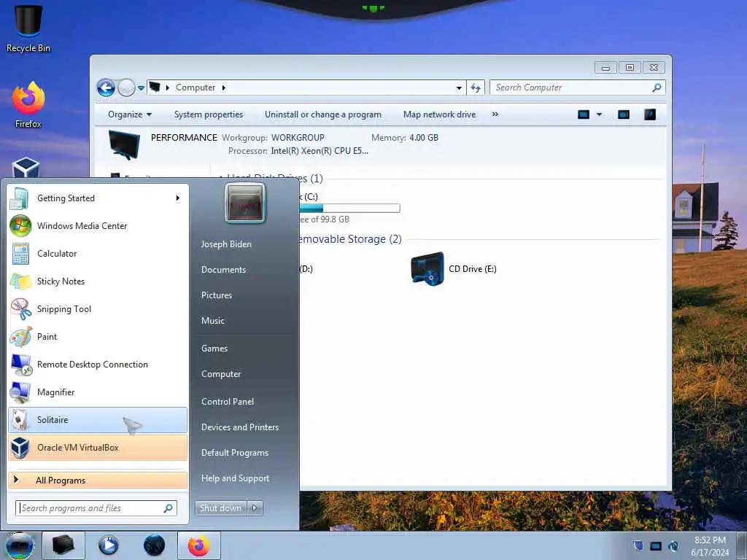Viewport: 747px width, 560px height.
Task: Change view icon in Explorer toolbar
Action: pos(584,114)
